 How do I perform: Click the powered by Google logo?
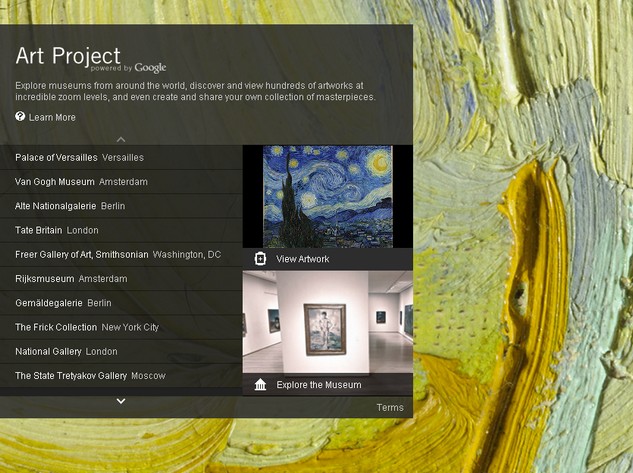pos(128,68)
